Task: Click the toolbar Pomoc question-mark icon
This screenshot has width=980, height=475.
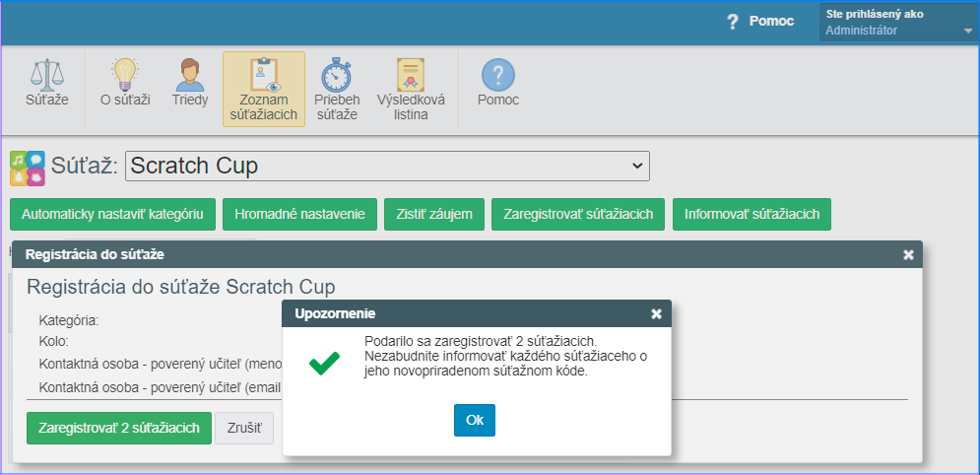Action: [498, 75]
